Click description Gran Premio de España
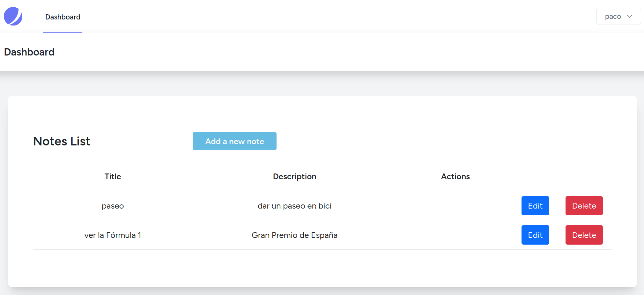 [294, 235]
